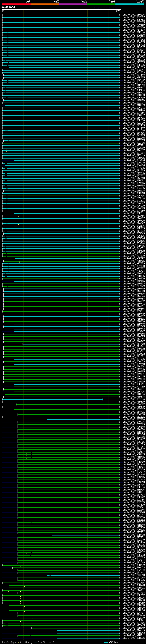Click yellow gap marker on UniRef100_A6N149 row
Screen dimensions: 146x644
36,629
